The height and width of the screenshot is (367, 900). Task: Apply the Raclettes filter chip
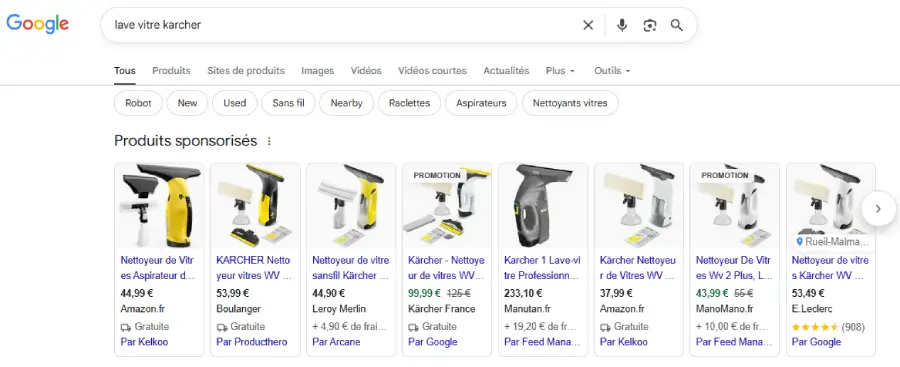click(x=409, y=103)
